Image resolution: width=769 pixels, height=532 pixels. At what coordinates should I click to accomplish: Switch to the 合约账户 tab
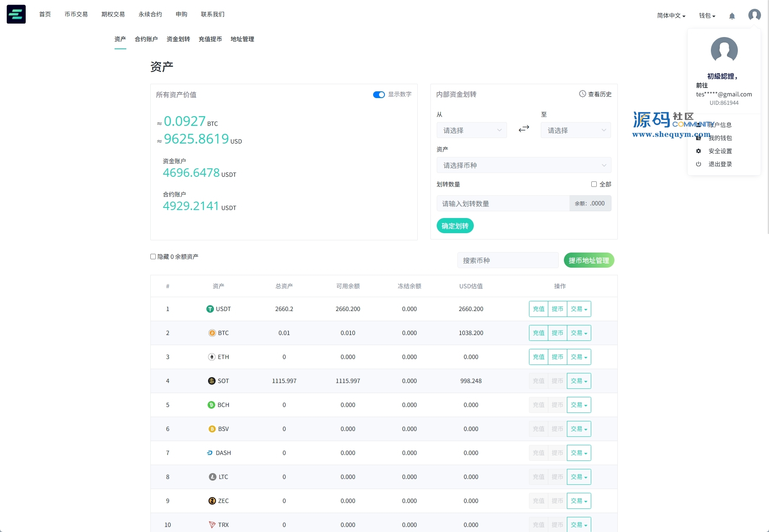[146, 39]
